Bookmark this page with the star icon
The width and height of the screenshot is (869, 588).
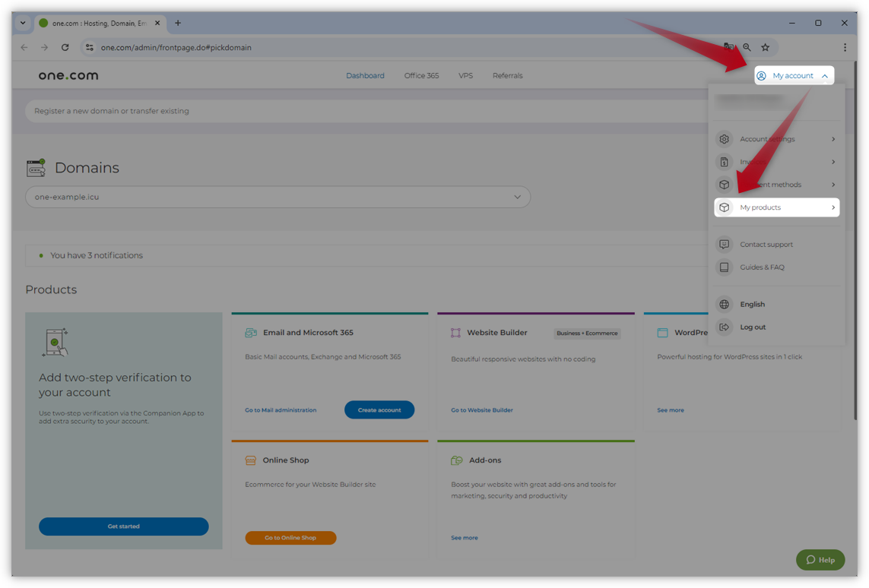tap(766, 47)
